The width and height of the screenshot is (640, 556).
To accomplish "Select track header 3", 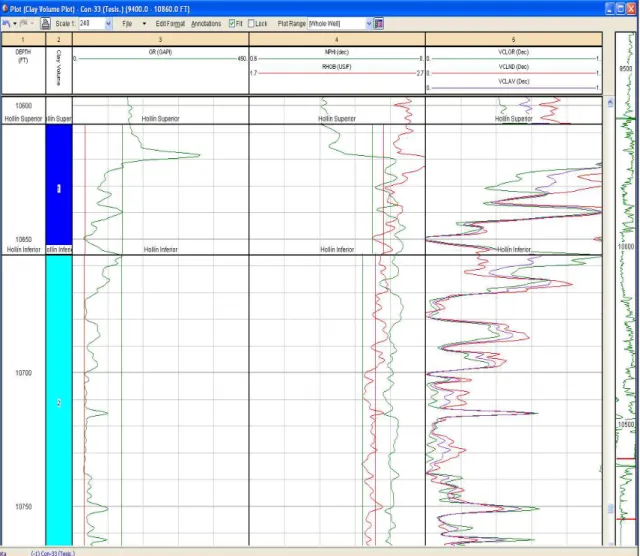I will 160,40.
